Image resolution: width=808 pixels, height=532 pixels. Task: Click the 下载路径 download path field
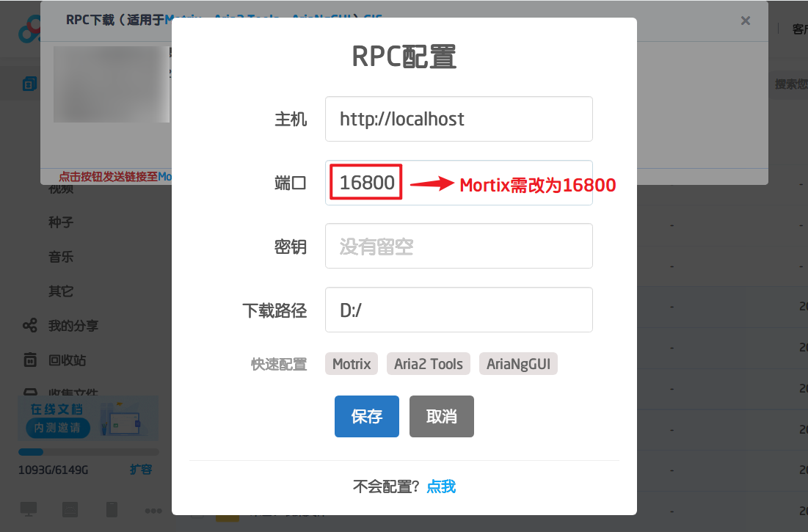coord(459,310)
